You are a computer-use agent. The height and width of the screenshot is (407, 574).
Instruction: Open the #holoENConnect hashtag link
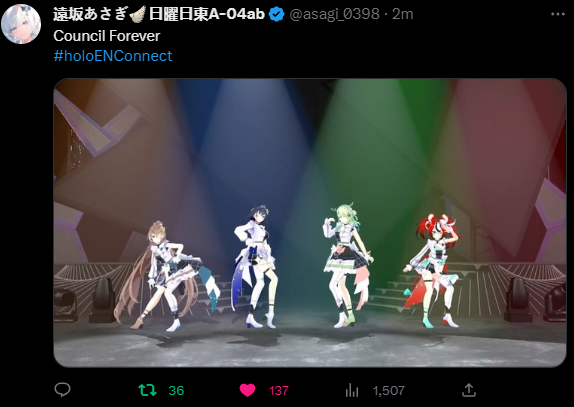pos(113,56)
